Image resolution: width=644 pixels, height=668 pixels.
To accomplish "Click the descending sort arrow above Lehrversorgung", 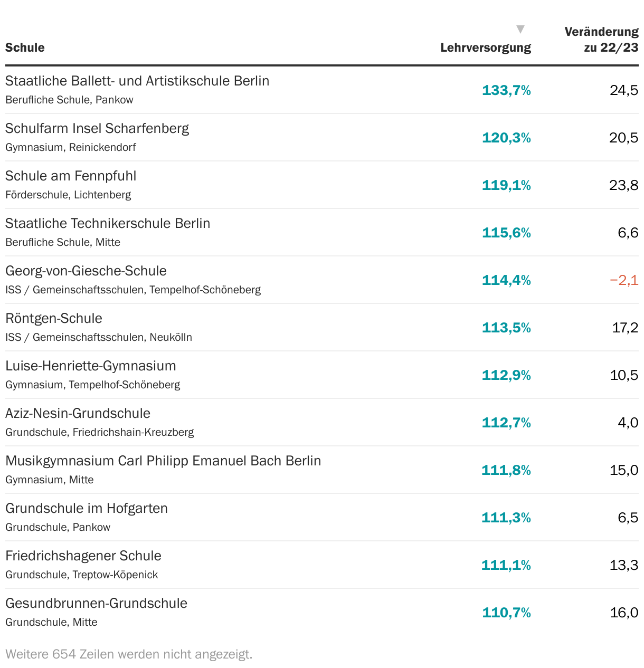I will click(520, 30).
